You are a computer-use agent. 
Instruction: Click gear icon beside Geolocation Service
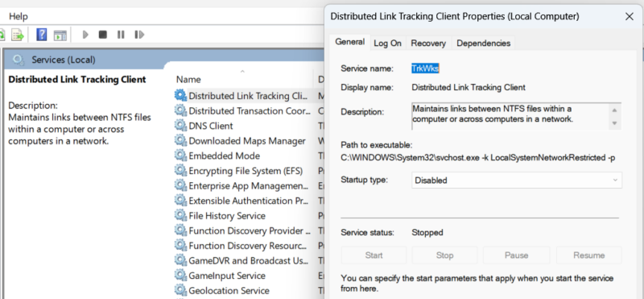[180, 290]
